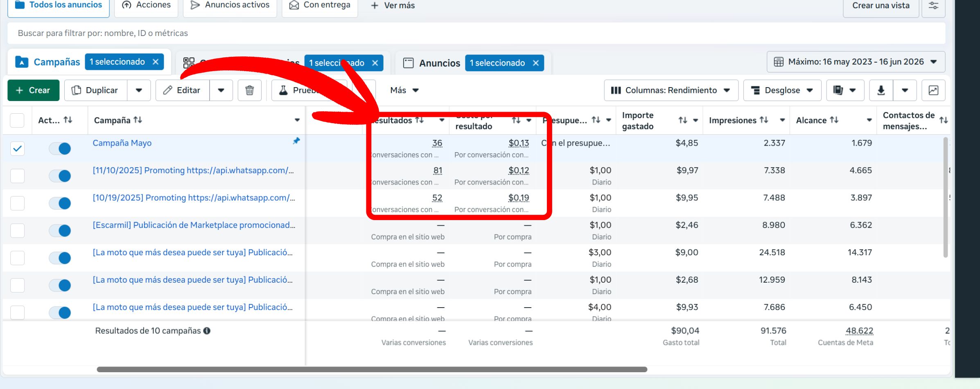Click the Duplicar button

click(95, 90)
